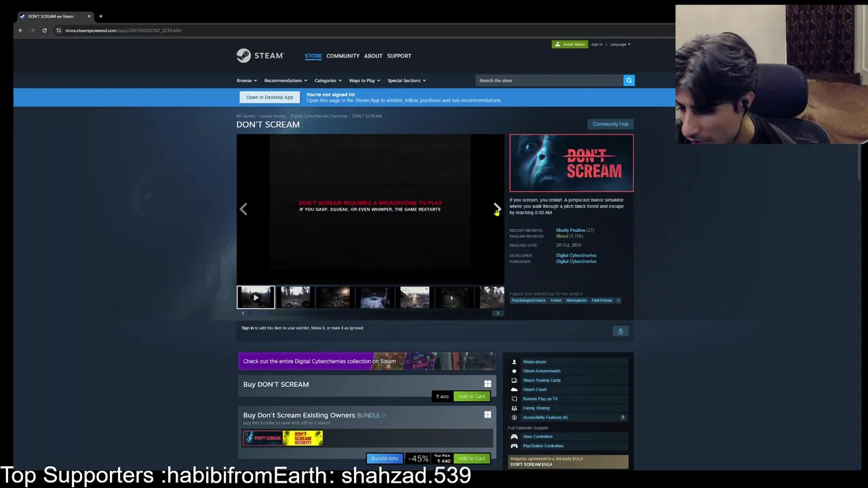Viewport: 868px width, 488px height.
Task: Click the PlayStation Controllers gamepad icon
Action: point(514,446)
